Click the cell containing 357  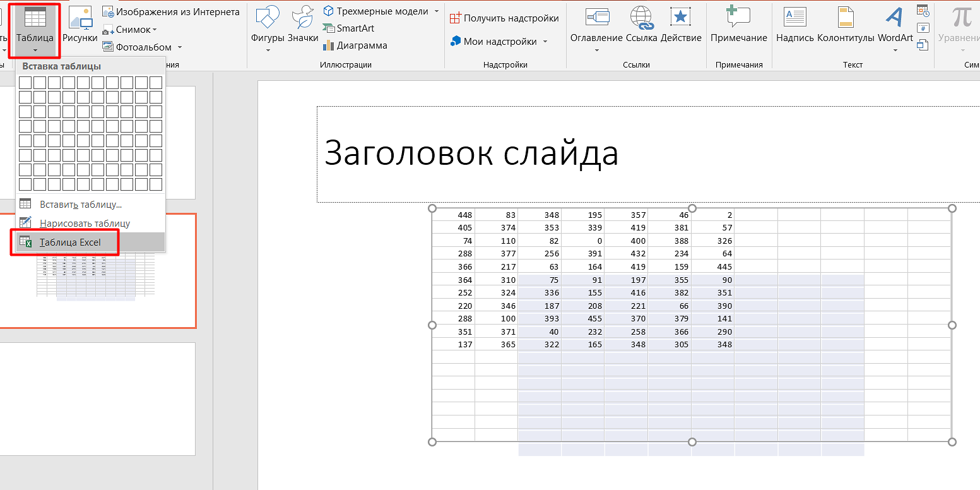[626, 215]
